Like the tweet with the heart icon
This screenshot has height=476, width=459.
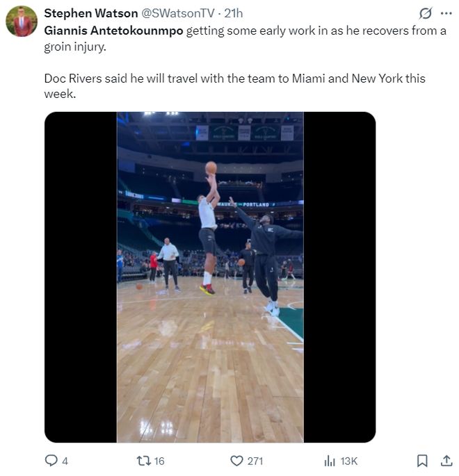point(236,461)
